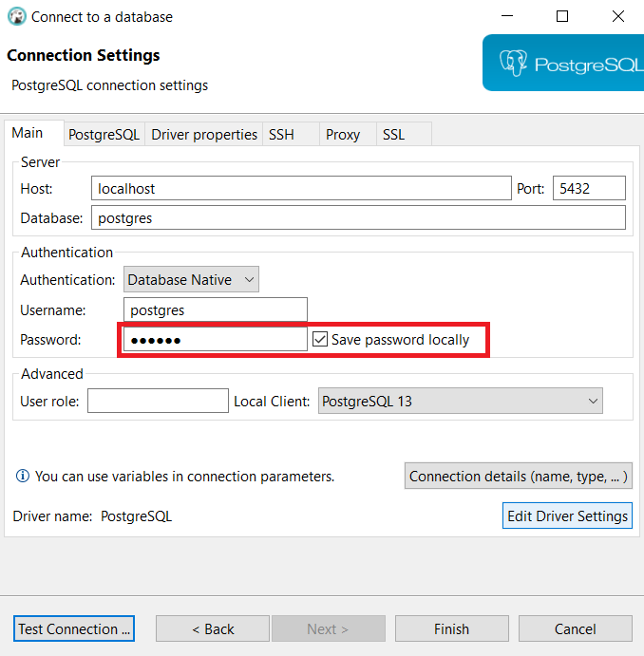Open Connection details settings
The width and height of the screenshot is (644, 656).
click(x=519, y=477)
